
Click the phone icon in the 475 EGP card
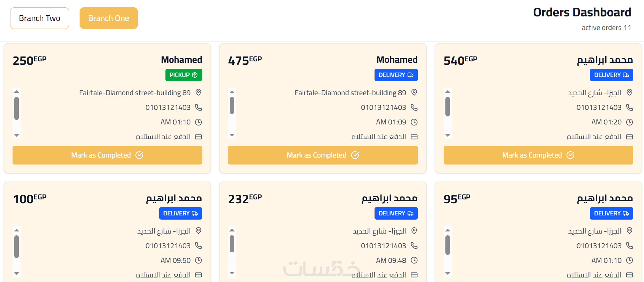(x=414, y=107)
